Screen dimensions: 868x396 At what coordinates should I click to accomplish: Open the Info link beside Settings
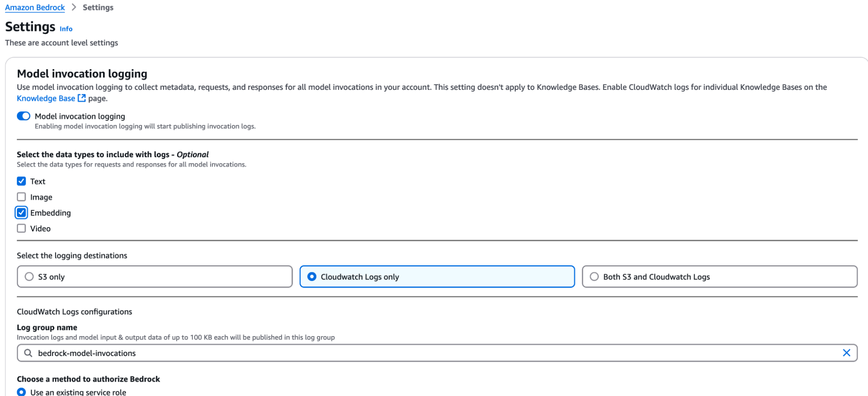point(66,29)
